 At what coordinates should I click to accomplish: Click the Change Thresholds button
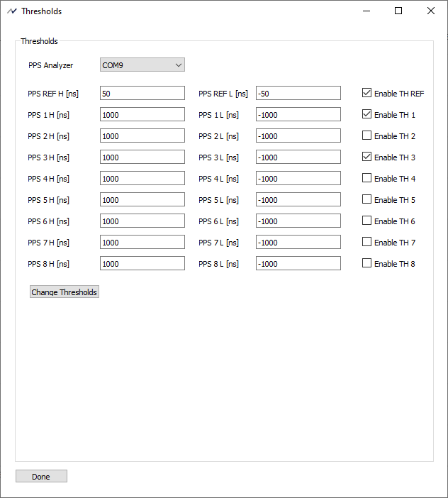coord(65,292)
